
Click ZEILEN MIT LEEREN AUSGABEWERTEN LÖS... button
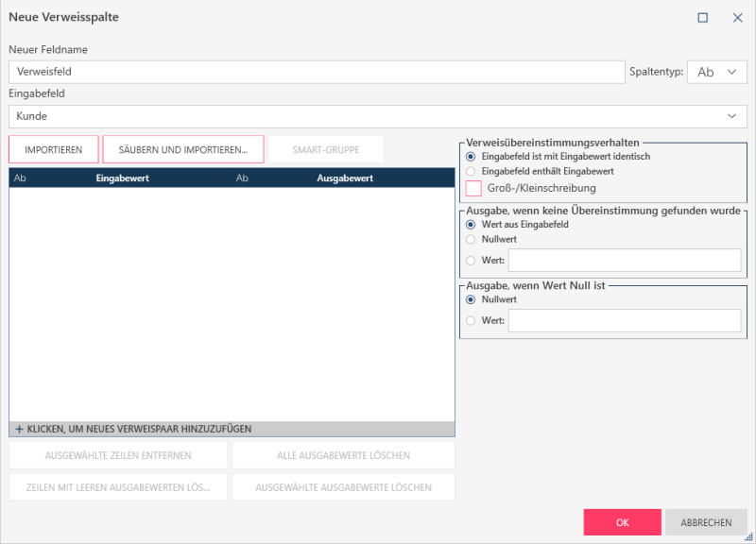118,487
